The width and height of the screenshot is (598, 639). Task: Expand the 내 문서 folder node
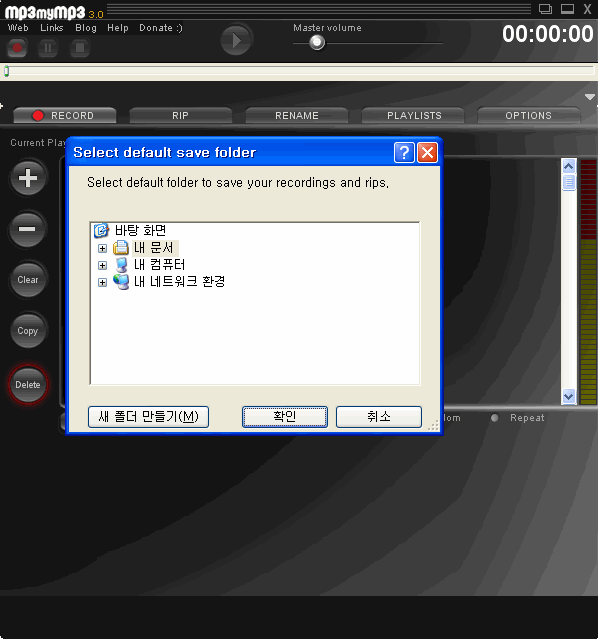point(102,248)
